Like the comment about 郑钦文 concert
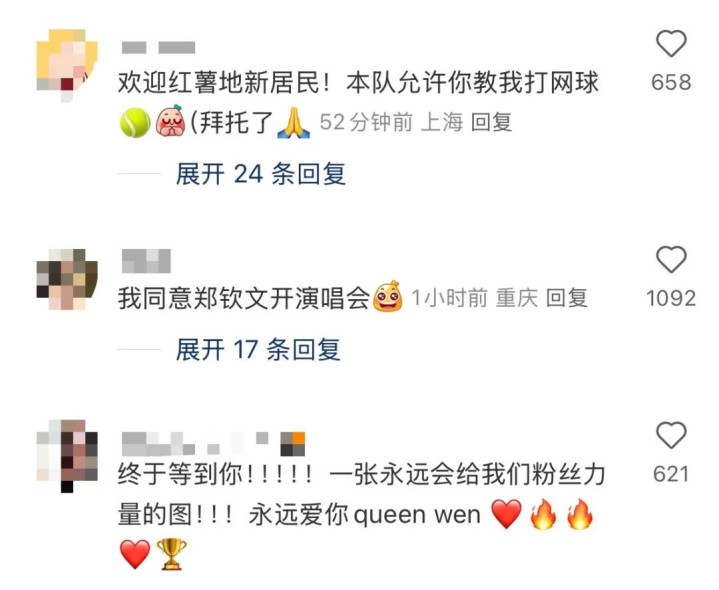 pyautogui.click(x=671, y=259)
